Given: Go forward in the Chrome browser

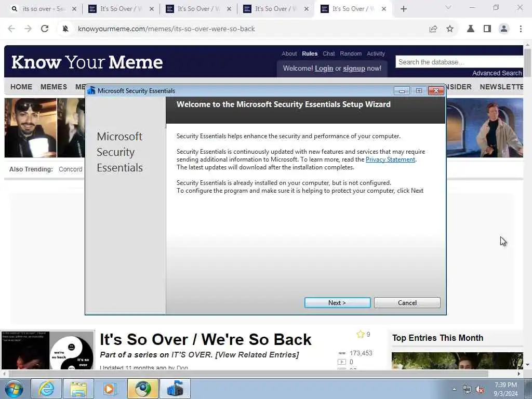Looking at the screenshot, I should tap(28, 29).
